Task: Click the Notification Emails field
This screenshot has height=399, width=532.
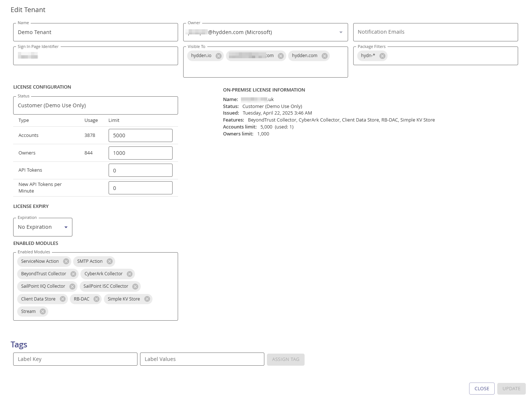Action: [435, 32]
